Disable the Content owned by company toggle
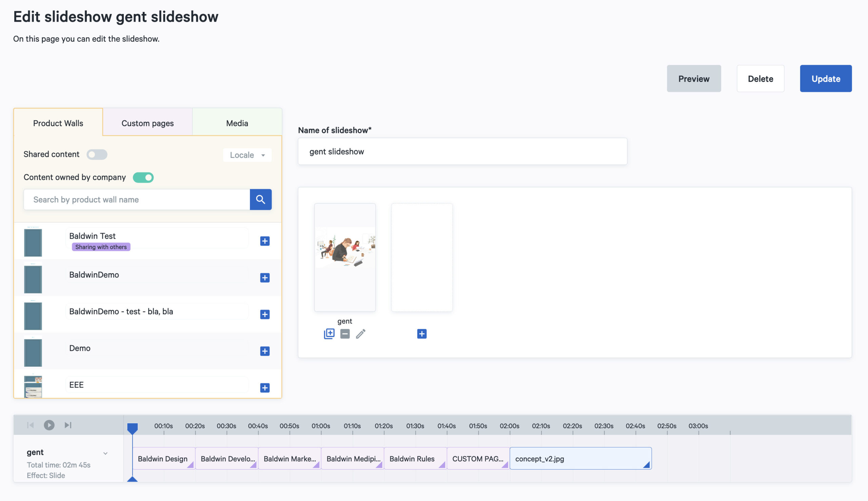 [144, 177]
